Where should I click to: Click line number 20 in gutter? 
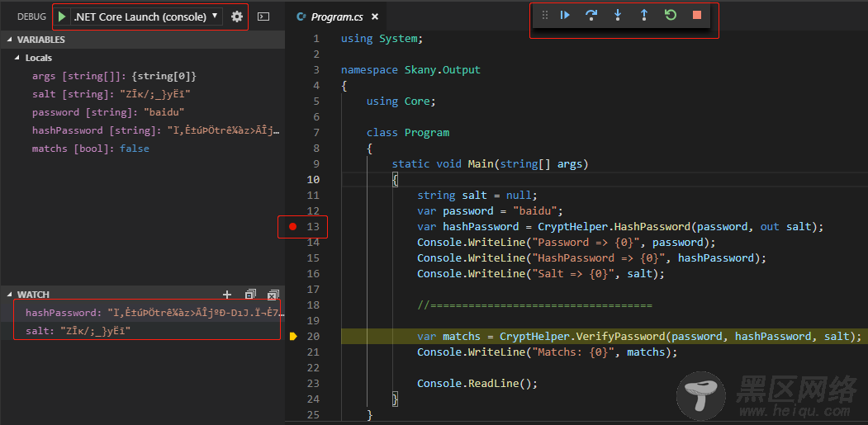coord(313,336)
